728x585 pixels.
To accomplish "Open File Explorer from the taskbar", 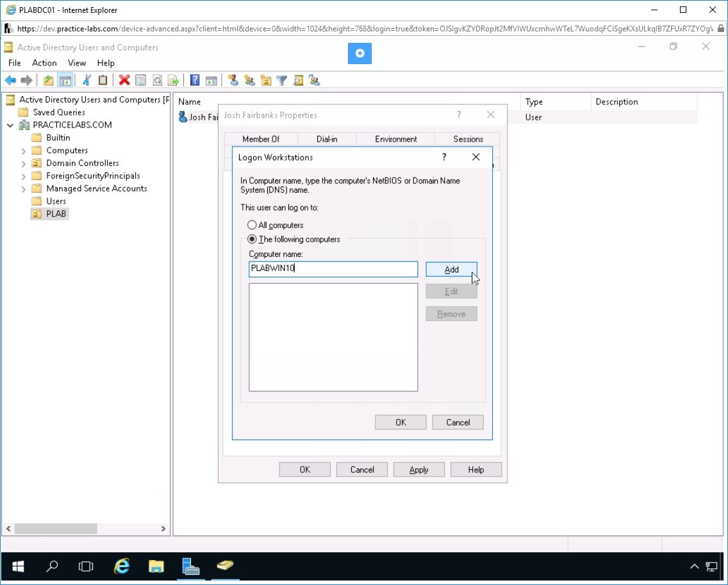I will click(156, 566).
